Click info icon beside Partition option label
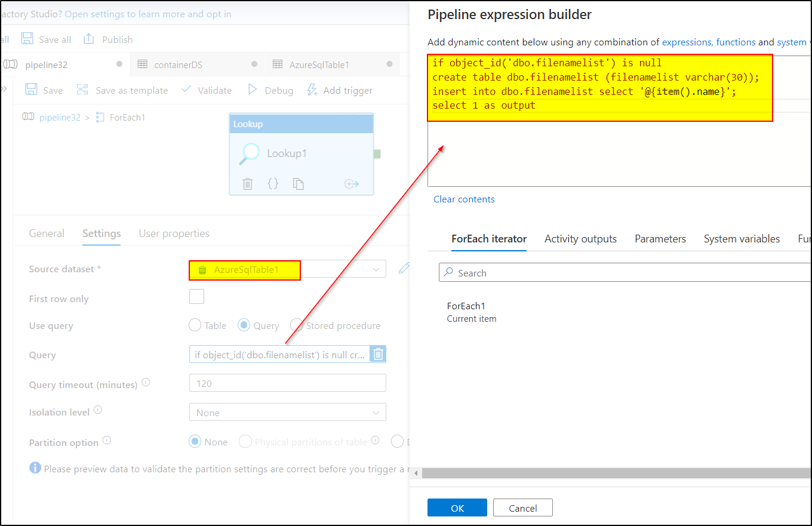This screenshot has width=812, height=526. point(107,441)
